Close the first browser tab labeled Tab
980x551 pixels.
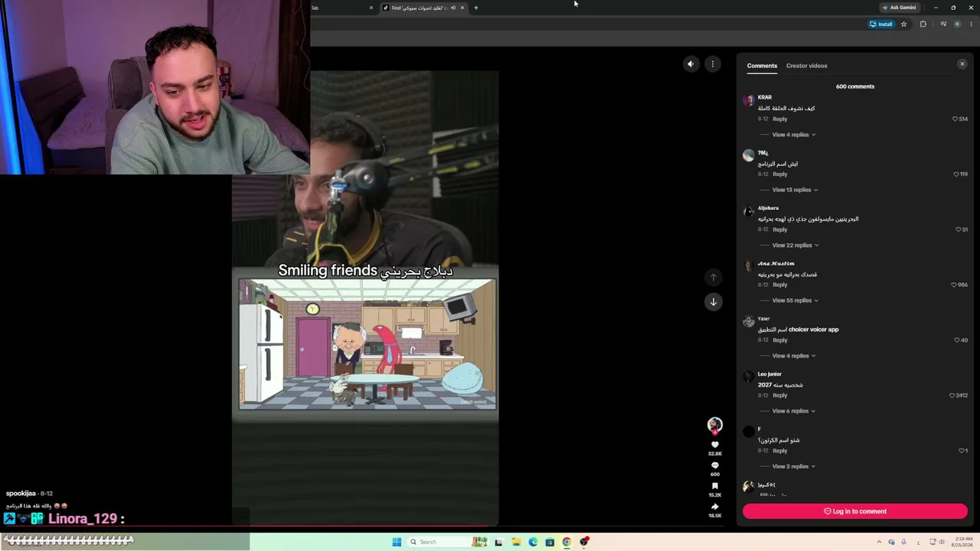point(371,8)
